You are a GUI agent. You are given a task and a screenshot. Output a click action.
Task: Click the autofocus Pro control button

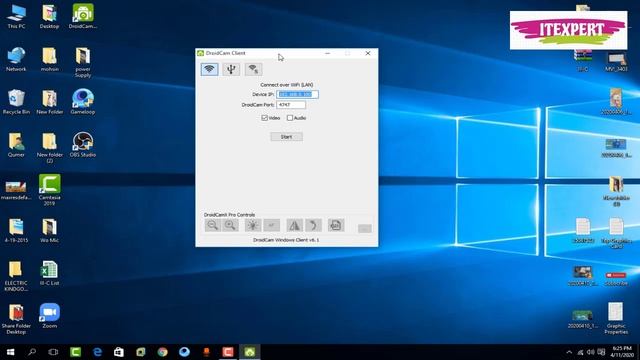[271, 225]
